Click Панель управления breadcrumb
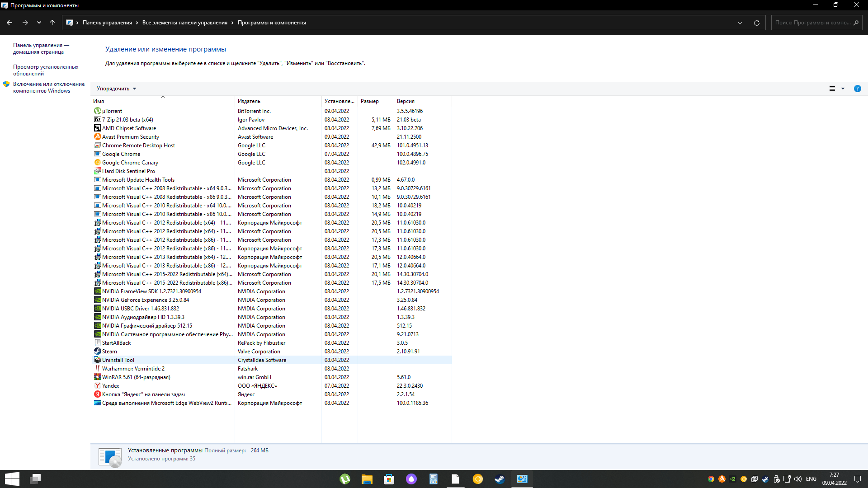 tap(107, 23)
